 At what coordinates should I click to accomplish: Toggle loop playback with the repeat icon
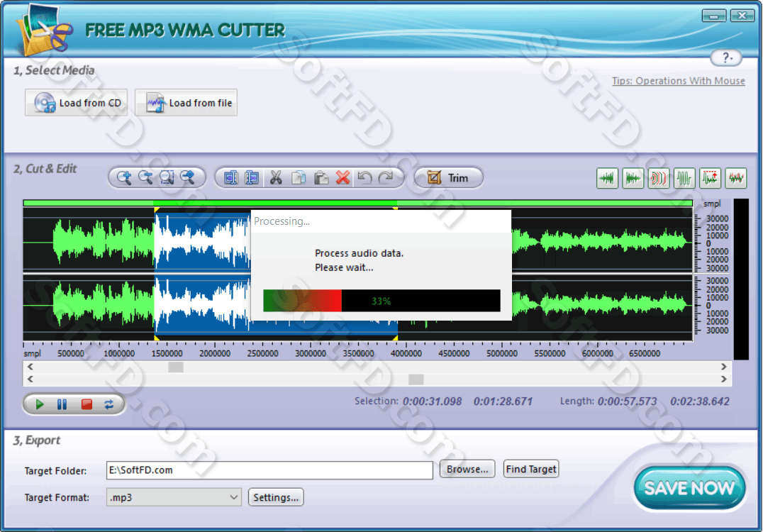(x=109, y=404)
